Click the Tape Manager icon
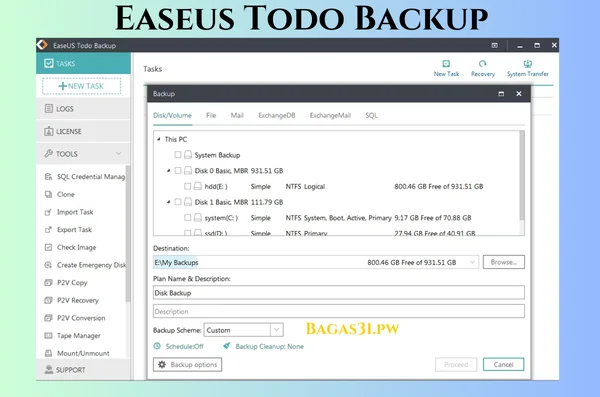 coord(48,335)
